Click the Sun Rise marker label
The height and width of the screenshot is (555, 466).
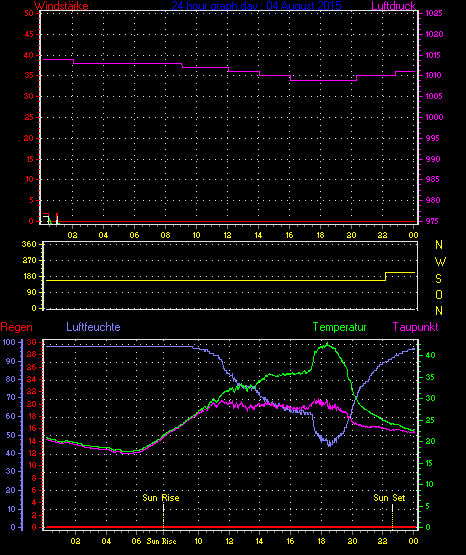click(x=161, y=498)
